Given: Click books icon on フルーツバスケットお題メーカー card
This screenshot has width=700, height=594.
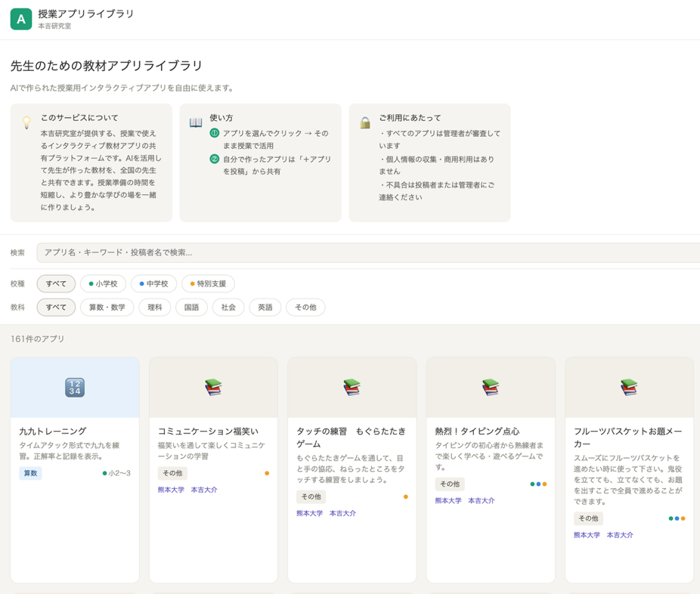Looking at the screenshot, I should tap(629, 388).
